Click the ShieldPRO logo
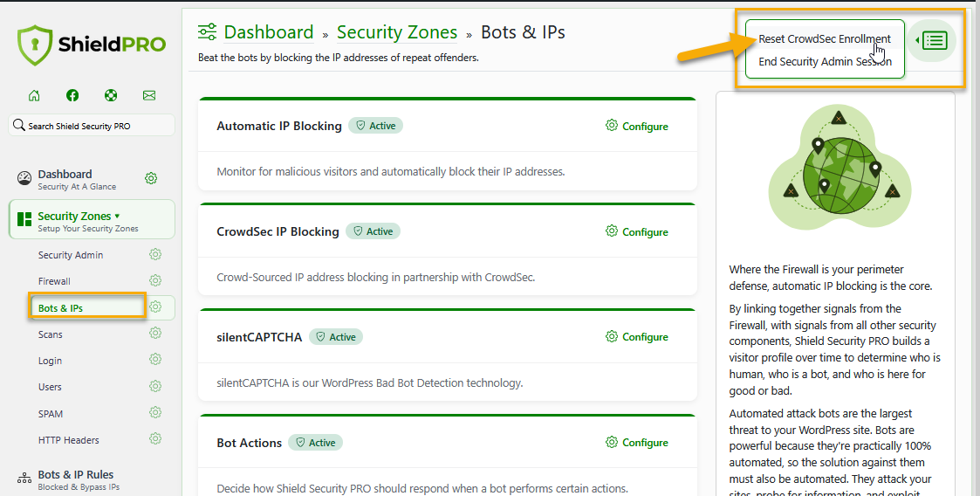The height and width of the screenshot is (496, 980). pyautogui.click(x=92, y=45)
